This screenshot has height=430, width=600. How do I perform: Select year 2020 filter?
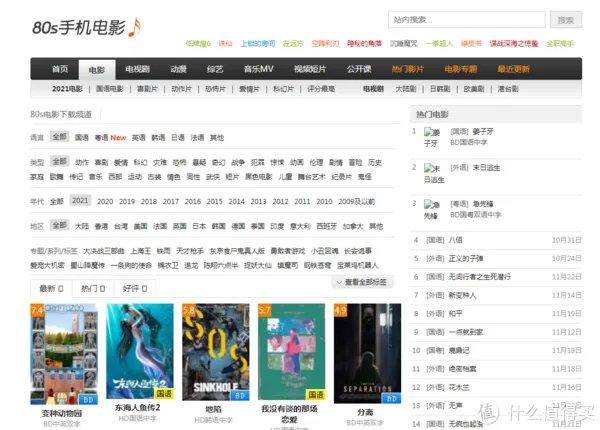pos(105,201)
